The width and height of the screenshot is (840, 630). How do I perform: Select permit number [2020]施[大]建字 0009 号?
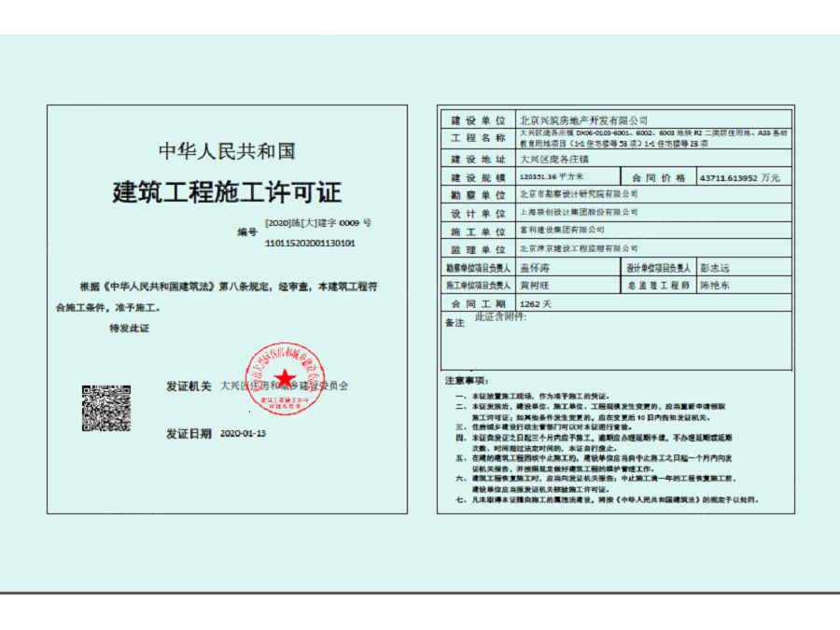[x=317, y=222]
